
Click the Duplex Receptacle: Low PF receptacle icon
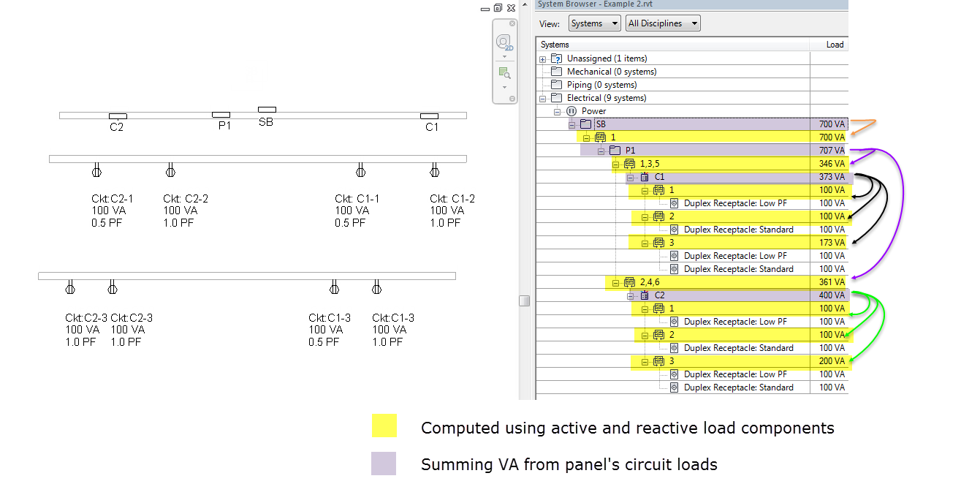(x=673, y=203)
